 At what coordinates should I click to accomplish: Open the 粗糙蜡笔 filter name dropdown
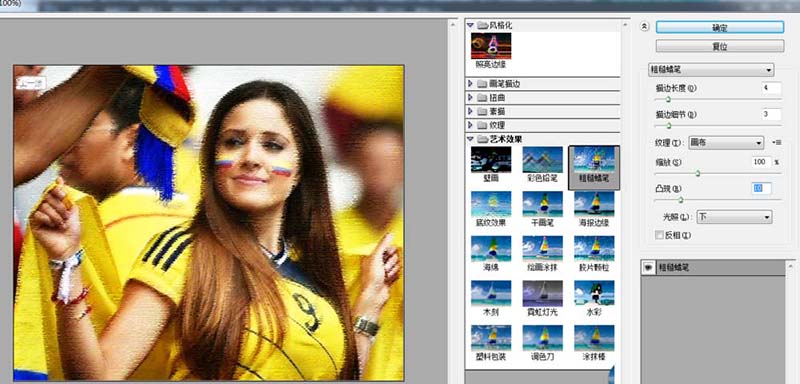711,70
